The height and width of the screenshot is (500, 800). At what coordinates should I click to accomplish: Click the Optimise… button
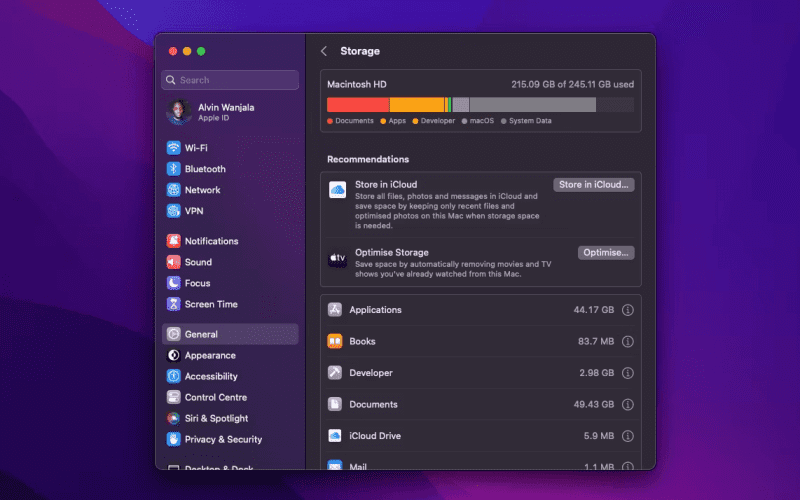pyautogui.click(x=606, y=253)
